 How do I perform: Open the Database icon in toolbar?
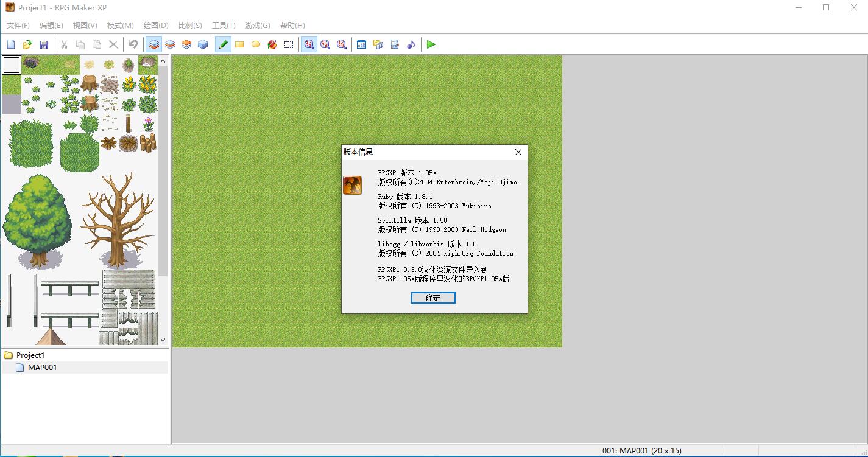(362, 44)
